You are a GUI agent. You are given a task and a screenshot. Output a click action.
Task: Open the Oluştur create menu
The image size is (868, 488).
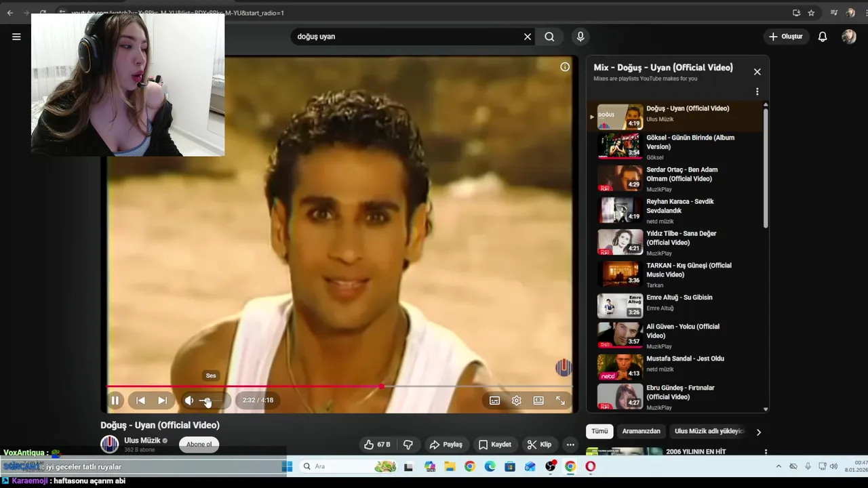(x=785, y=37)
